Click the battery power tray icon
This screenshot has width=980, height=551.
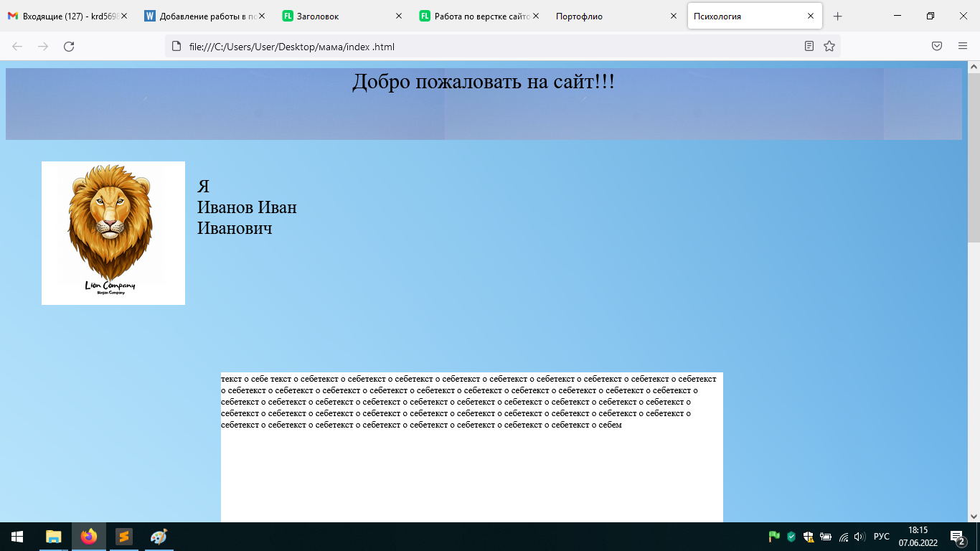tap(826, 537)
